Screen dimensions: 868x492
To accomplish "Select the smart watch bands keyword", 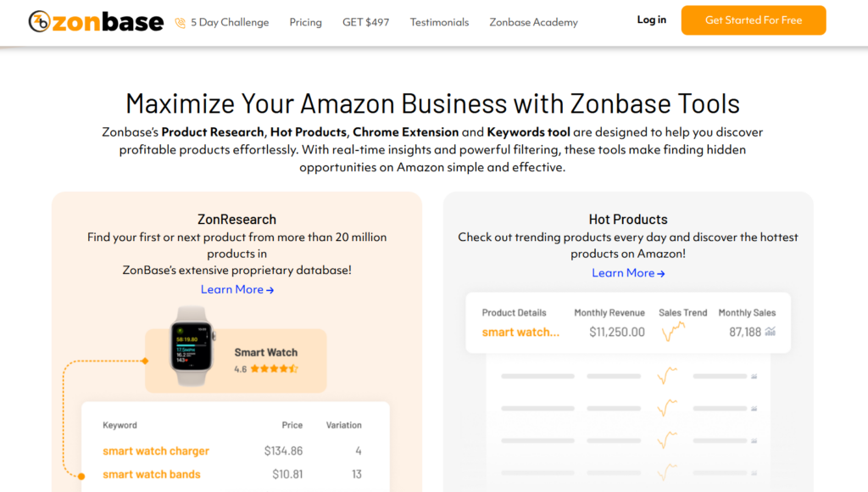I will [x=152, y=474].
